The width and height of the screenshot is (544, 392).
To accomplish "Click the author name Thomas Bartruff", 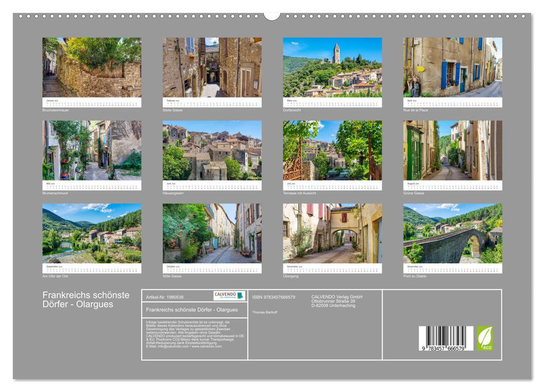I will pyautogui.click(x=264, y=311).
